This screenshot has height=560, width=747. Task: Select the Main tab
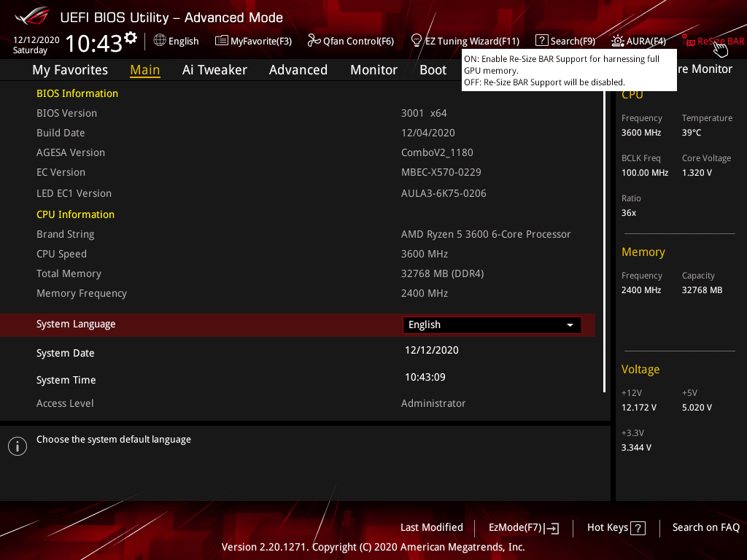145,70
